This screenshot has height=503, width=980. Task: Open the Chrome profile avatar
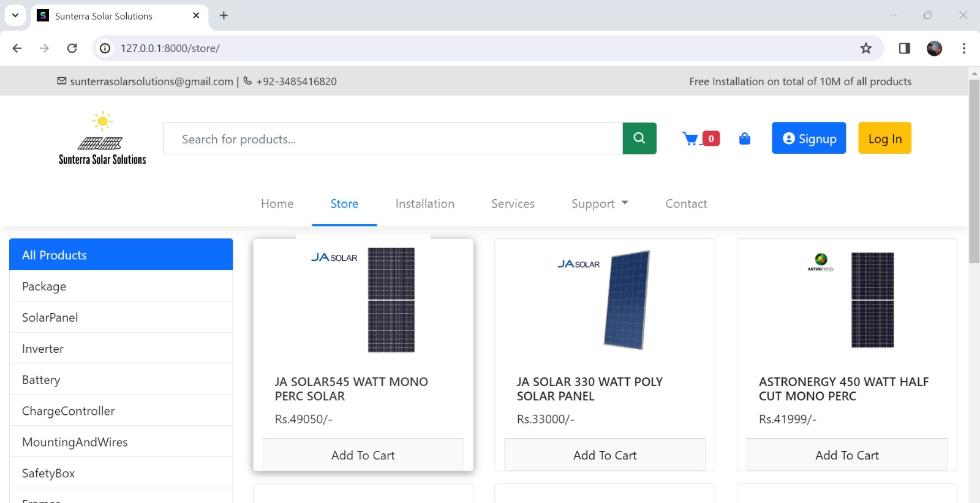(x=934, y=48)
